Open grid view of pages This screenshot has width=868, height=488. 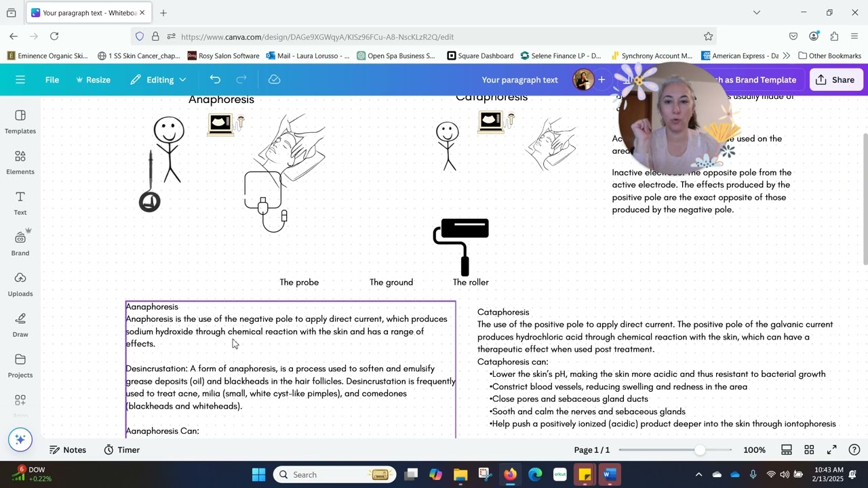pos(809,450)
